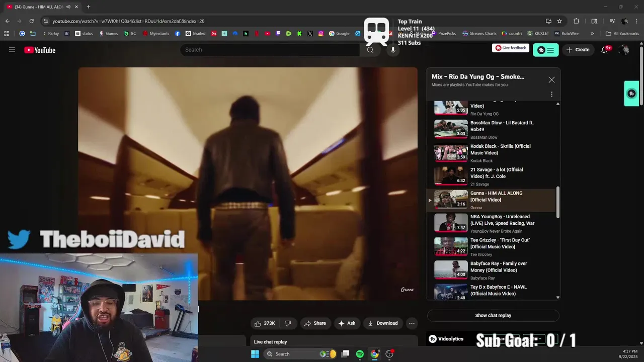
Task: Open the Grailed bookmark
Action: point(196,34)
